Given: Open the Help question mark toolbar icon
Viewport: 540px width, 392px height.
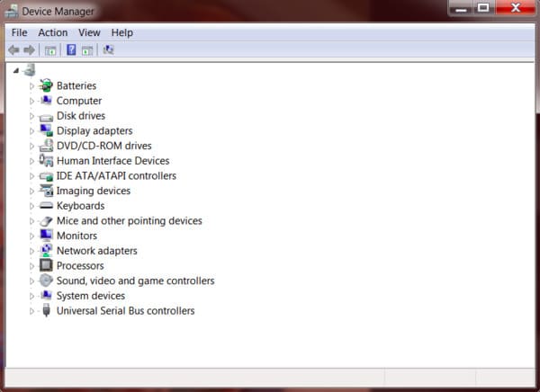Looking at the screenshot, I should pyautogui.click(x=71, y=50).
